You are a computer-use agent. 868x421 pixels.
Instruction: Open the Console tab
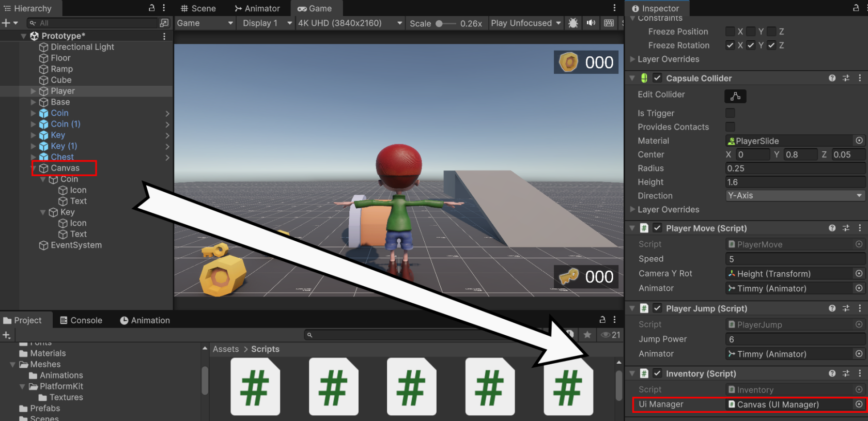tap(81, 320)
